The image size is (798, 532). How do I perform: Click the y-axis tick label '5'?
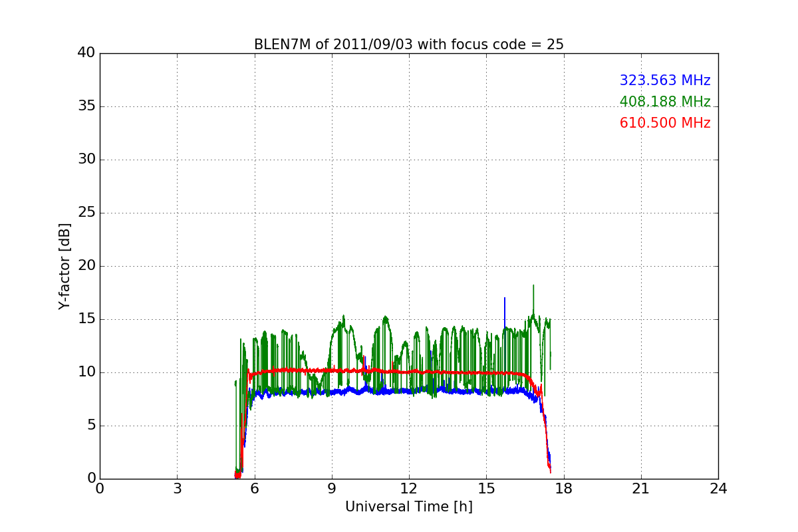click(90, 426)
